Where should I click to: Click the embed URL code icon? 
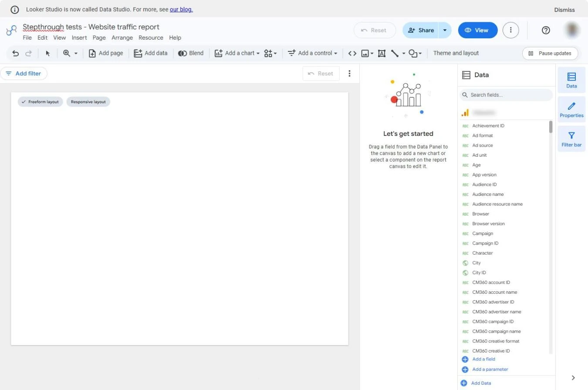point(352,53)
